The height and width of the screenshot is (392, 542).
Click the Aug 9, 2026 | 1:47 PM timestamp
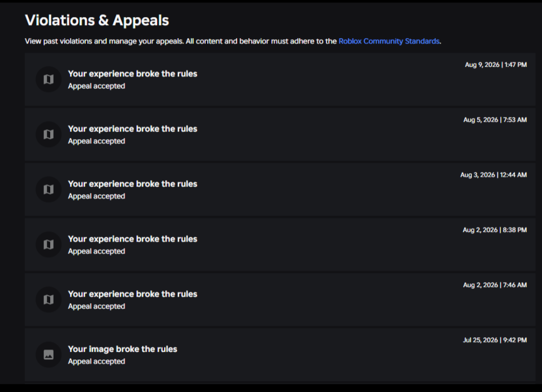(496, 65)
